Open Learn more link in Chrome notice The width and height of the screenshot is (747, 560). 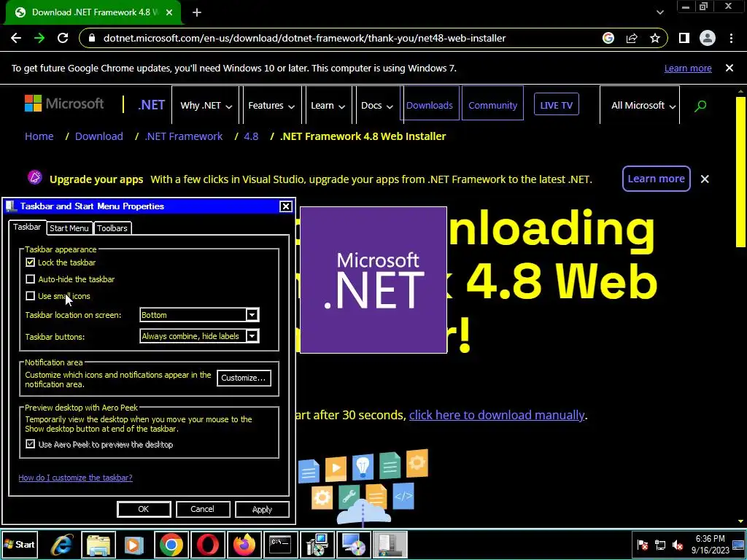point(688,68)
